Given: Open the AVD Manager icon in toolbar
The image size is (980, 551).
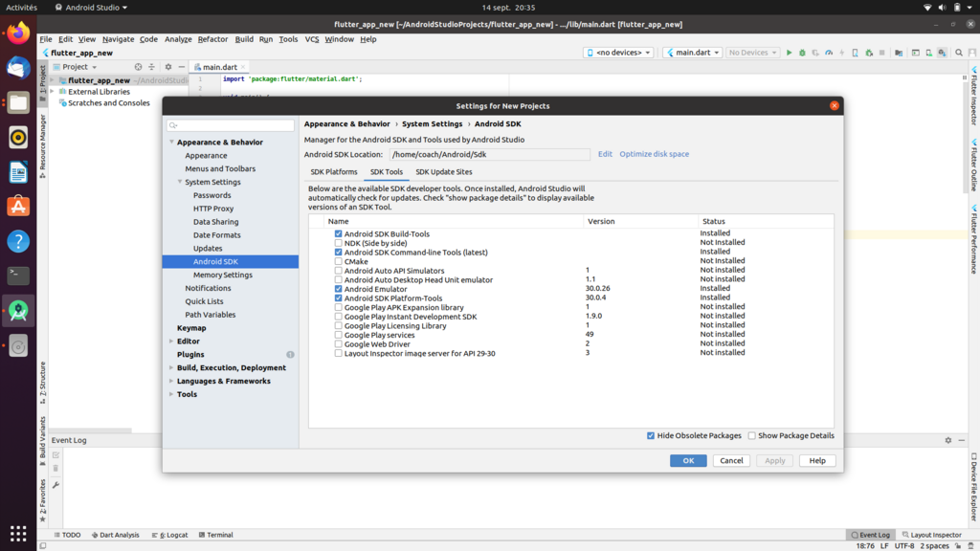Looking at the screenshot, I should click(x=928, y=54).
